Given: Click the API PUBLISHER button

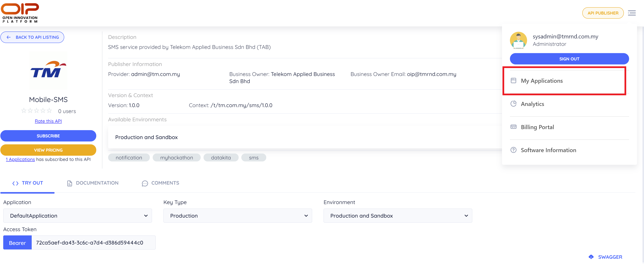Looking at the screenshot, I should tap(603, 13).
